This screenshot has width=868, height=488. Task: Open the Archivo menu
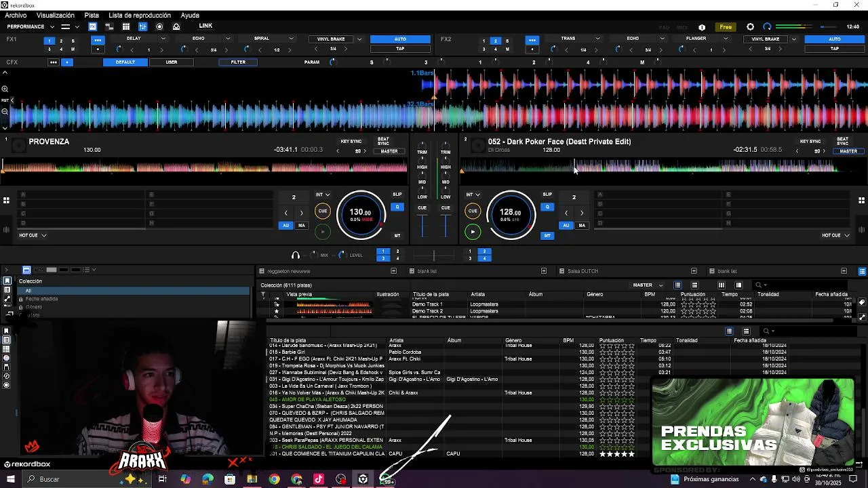coord(16,15)
